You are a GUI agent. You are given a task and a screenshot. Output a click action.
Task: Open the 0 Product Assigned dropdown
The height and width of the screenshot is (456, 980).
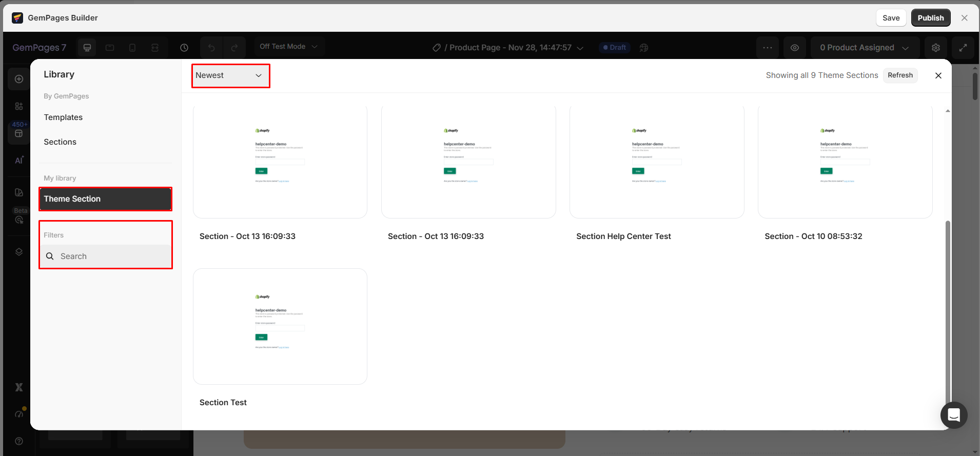(865, 48)
